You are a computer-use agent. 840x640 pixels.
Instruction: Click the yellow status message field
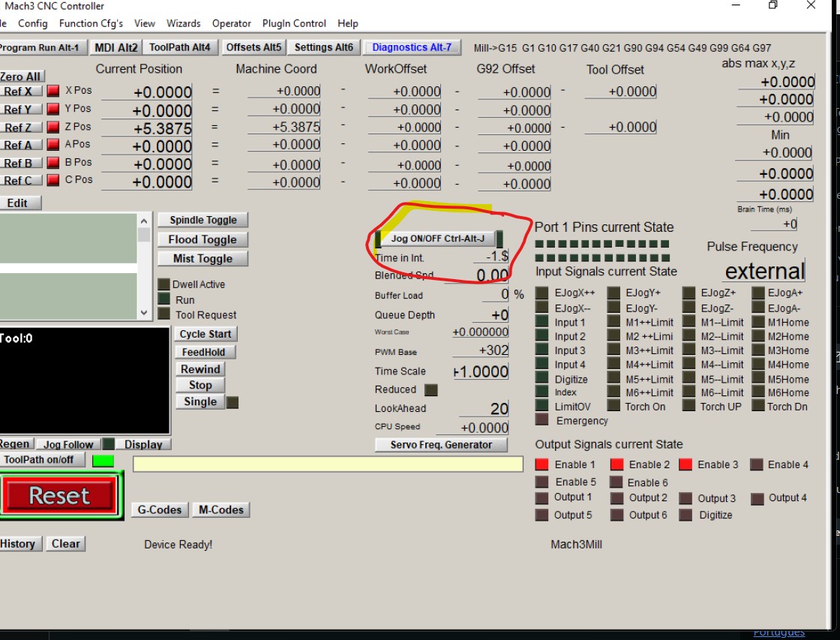coord(328,464)
